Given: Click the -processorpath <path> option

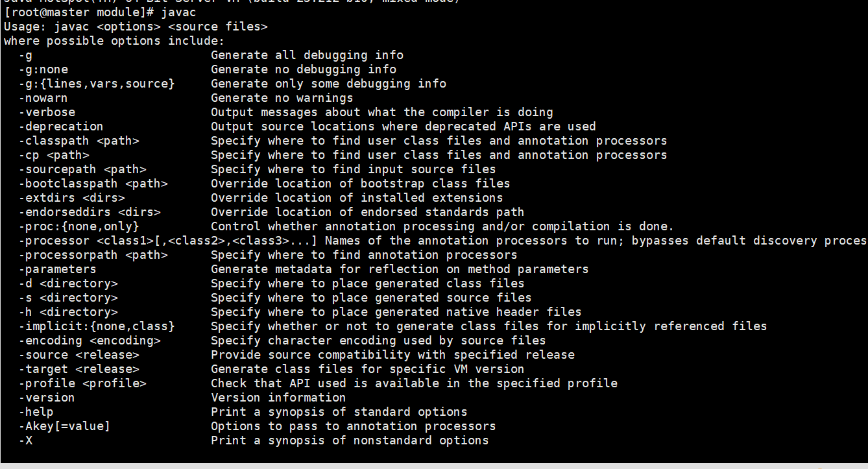Looking at the screenshot, I should (x=93, y=255).
